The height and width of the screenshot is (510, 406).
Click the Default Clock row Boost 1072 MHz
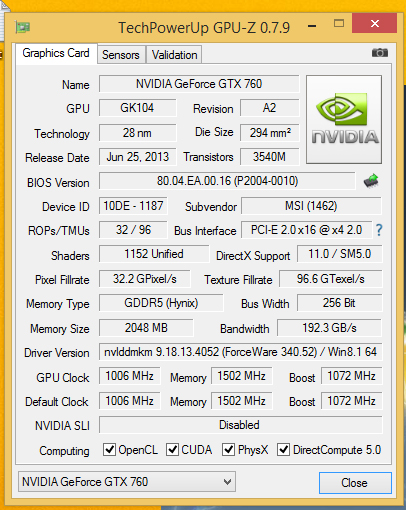pyautogui.click(x=351, y=401)
